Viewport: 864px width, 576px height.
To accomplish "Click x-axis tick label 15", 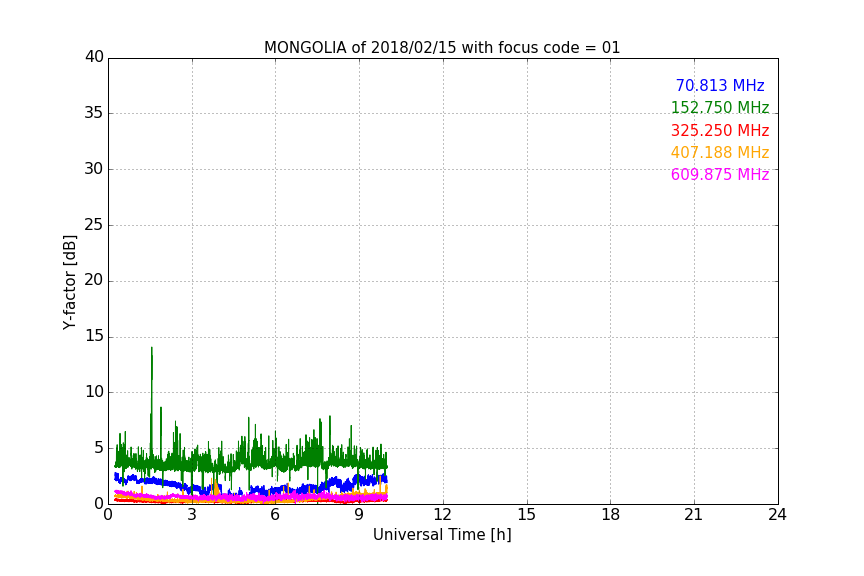I will click(x=526, y=515).
